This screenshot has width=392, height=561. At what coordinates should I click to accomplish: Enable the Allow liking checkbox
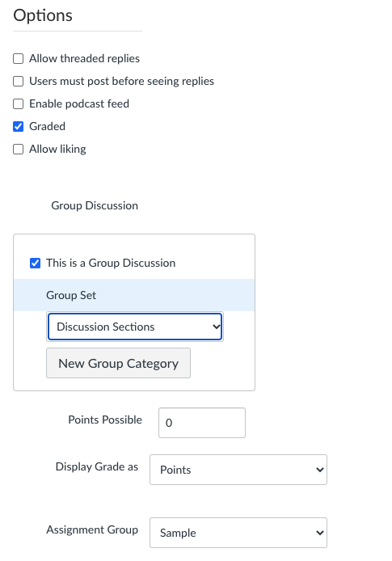(19, 149)
